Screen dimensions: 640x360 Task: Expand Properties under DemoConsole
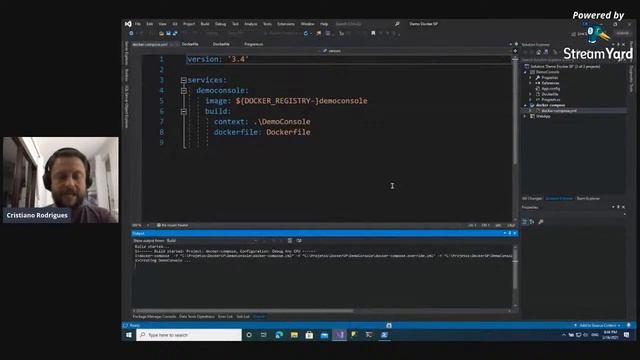pyautogui.click(x=531, y=78)
